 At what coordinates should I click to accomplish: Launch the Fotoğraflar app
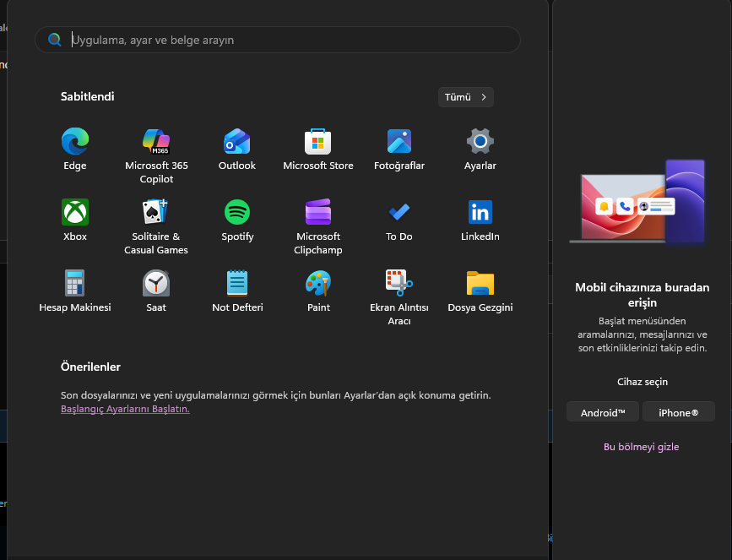(399, 141)
